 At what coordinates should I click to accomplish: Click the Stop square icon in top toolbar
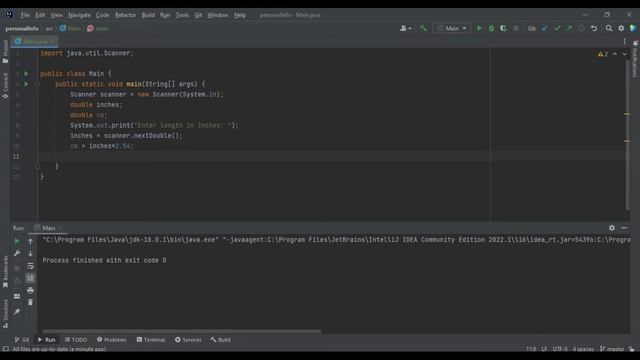(x=516, y=28)
